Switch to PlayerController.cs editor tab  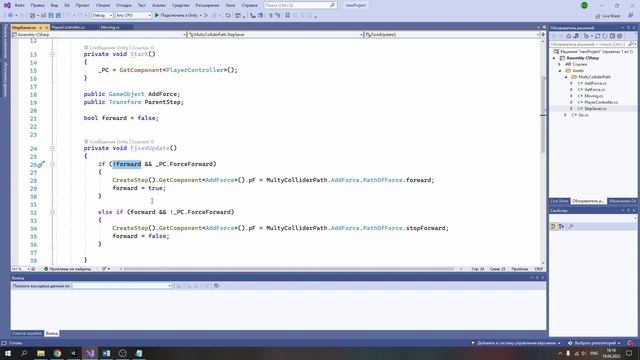click(x=69, y=27)
